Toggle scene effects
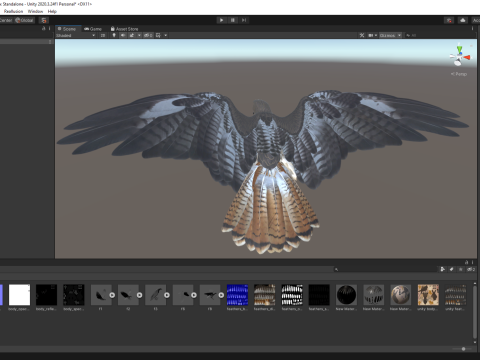Image resolution: width=480 pixels, height=360 pixels. (132, 35)
